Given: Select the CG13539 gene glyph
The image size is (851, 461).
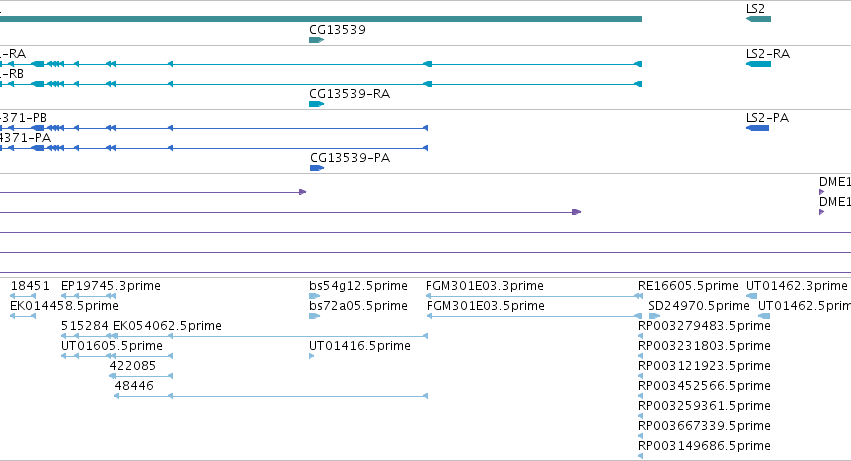Looking at the screenshot, I should pyautogui.click(x=316, y=40).
